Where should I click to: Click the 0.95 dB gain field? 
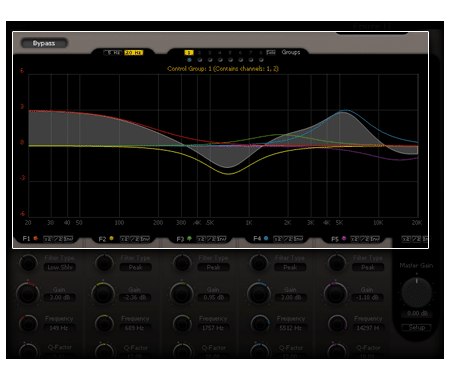pos(213,297)
